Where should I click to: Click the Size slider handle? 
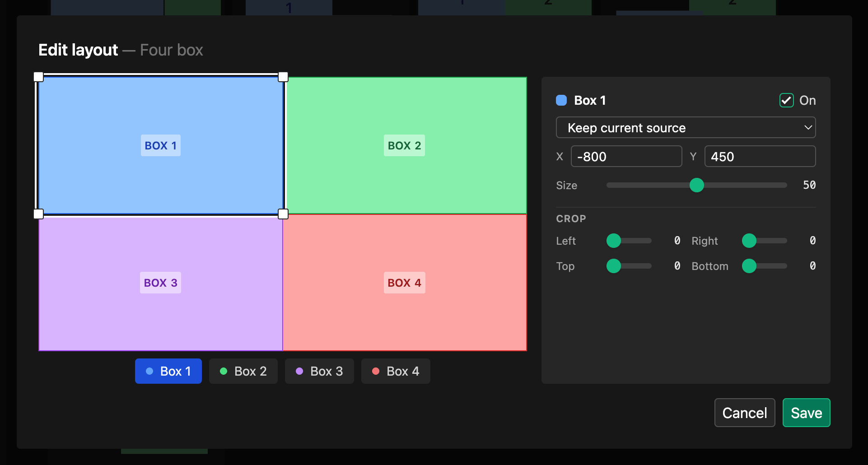[696, 185]
